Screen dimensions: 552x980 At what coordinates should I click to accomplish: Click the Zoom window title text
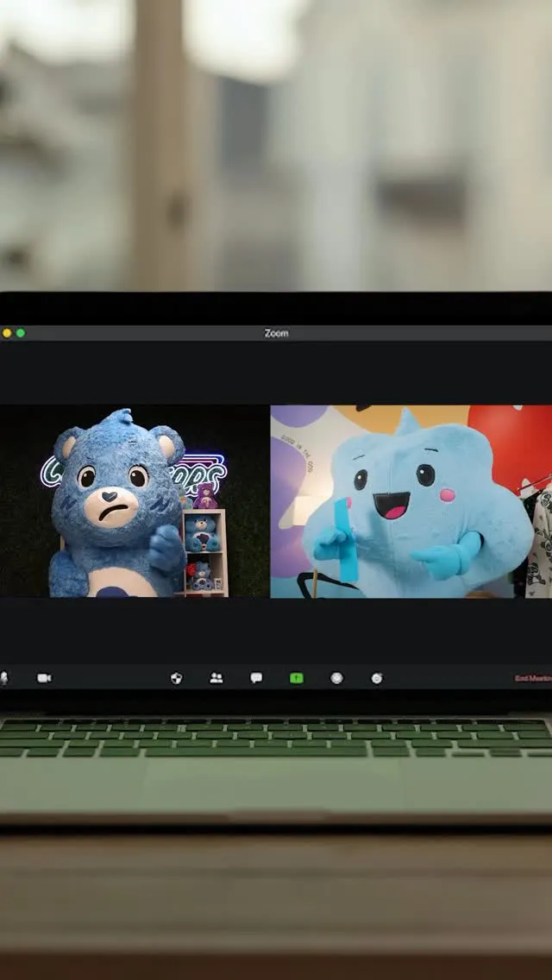point(276,333)
